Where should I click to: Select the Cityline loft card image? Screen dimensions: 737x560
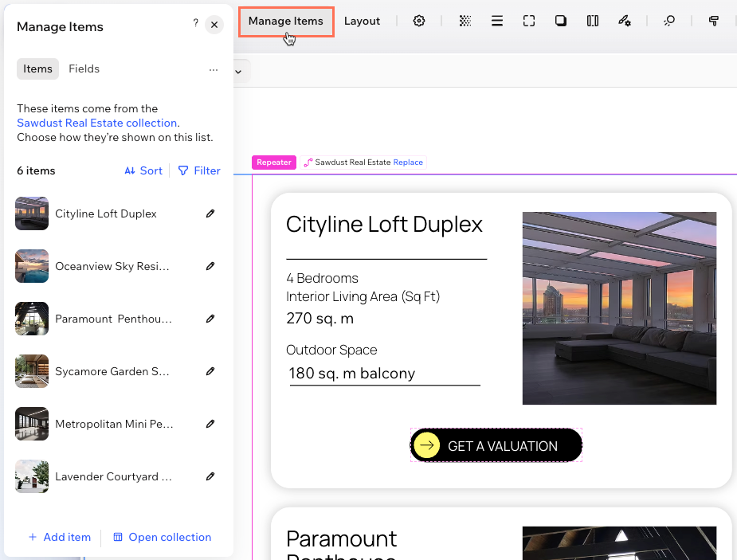620,308
